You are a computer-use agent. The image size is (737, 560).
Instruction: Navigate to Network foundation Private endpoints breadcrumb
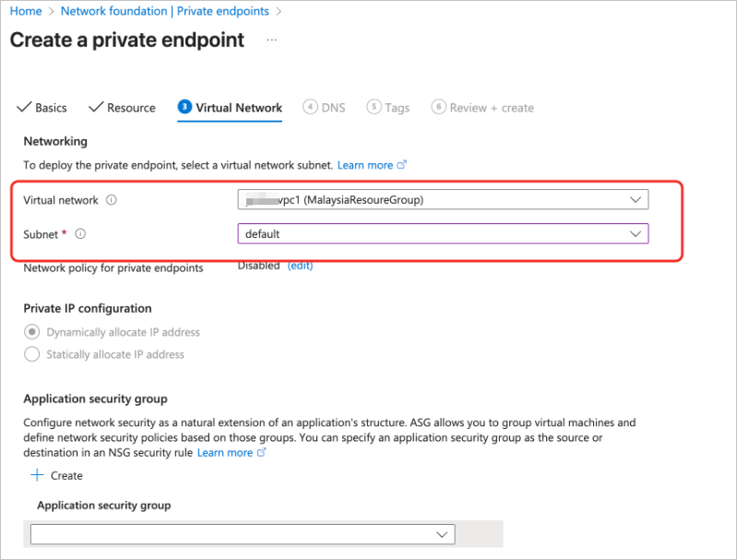[x=164, y=11]
